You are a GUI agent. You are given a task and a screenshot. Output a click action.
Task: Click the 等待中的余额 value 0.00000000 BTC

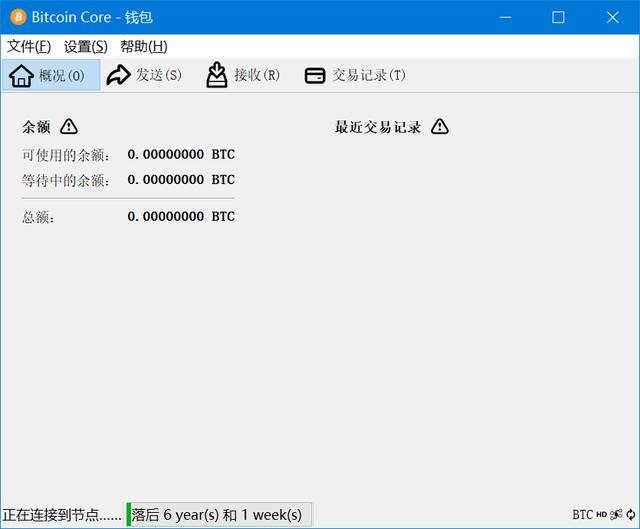tap(181, 180)
